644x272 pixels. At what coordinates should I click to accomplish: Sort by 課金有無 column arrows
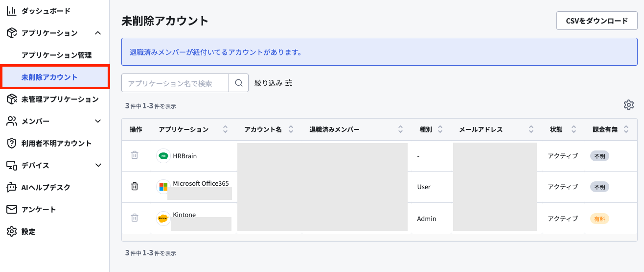[626, 129]
